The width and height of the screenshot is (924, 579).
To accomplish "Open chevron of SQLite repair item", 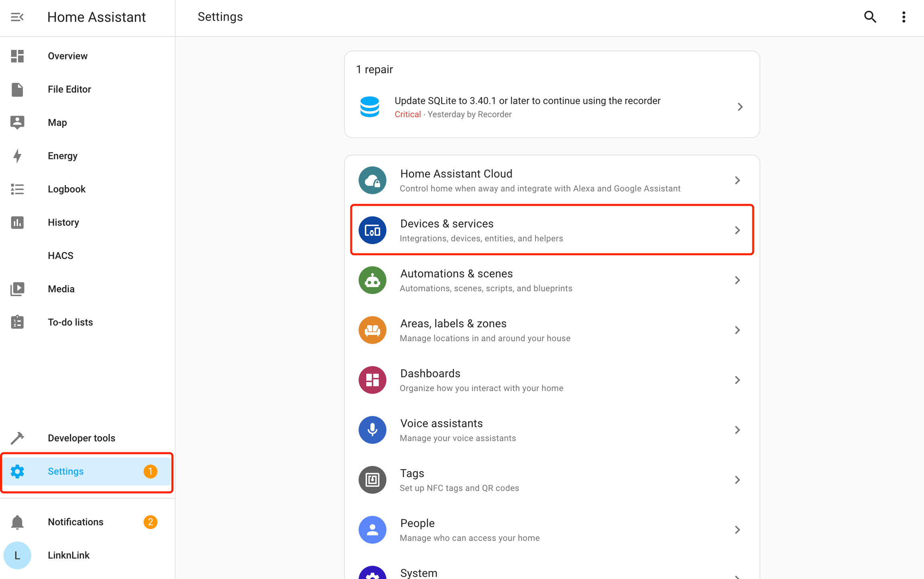I will 740,107.
